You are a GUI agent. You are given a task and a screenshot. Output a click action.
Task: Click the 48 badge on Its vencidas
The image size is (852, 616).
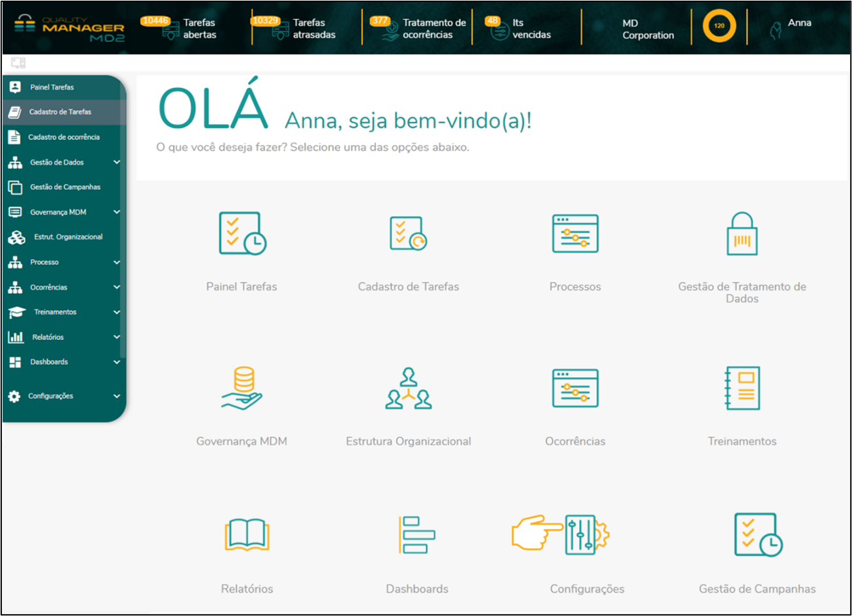tap(492, 21)
